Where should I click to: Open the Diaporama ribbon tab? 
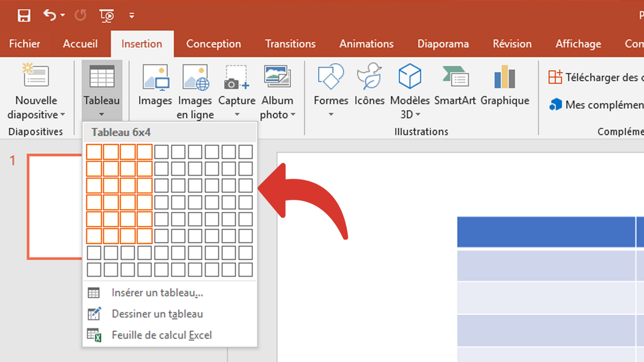point(443,44)
